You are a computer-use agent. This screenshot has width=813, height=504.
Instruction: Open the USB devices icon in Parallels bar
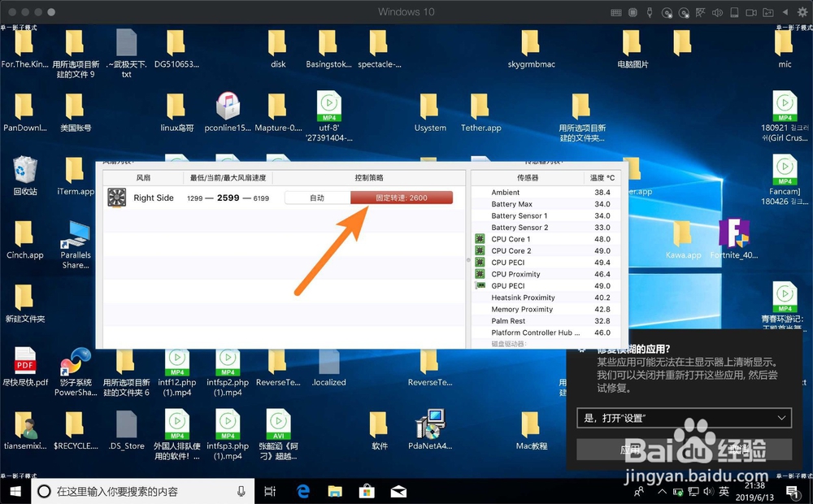(650, 12)
